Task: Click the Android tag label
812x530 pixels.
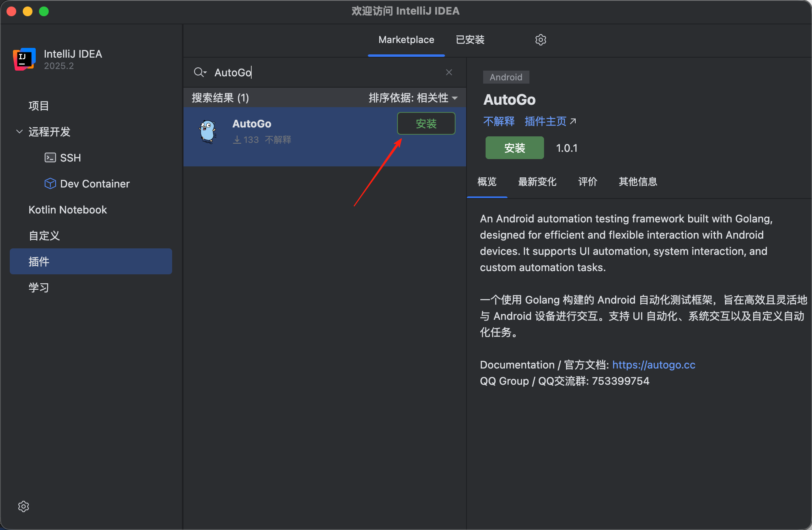Action: (x=506, y=77)
